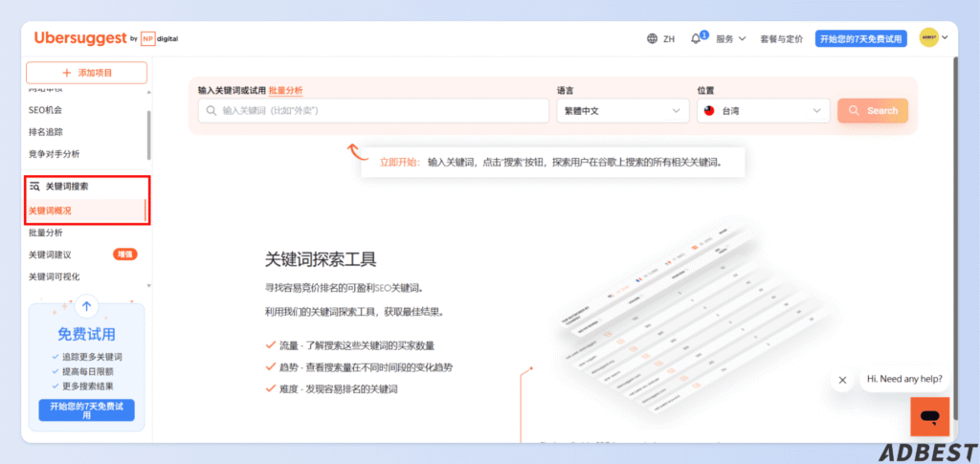Open 套餐与定价 page
Viewport: 980px width, 464px height.
pyautogui.click(x=781, y=38)
